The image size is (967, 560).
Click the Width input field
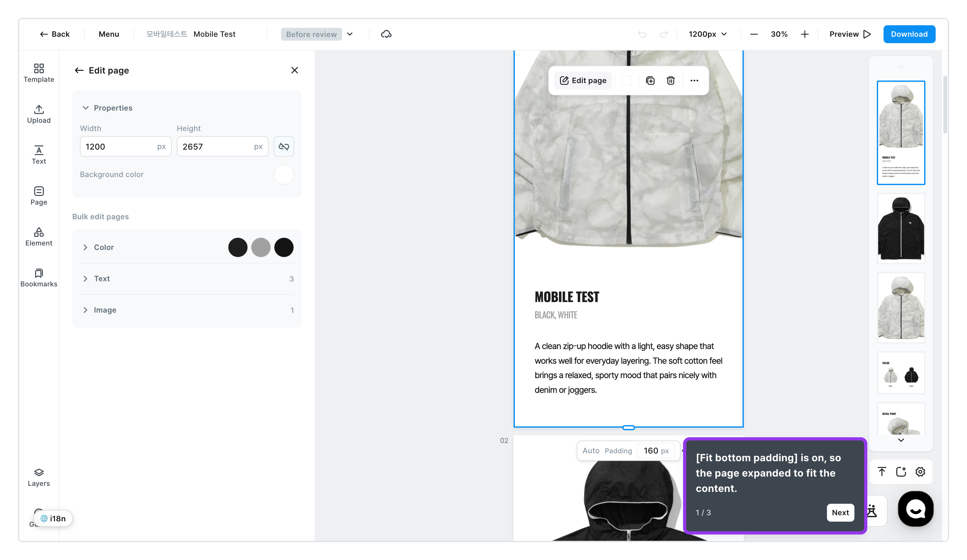tap(125, 146)
